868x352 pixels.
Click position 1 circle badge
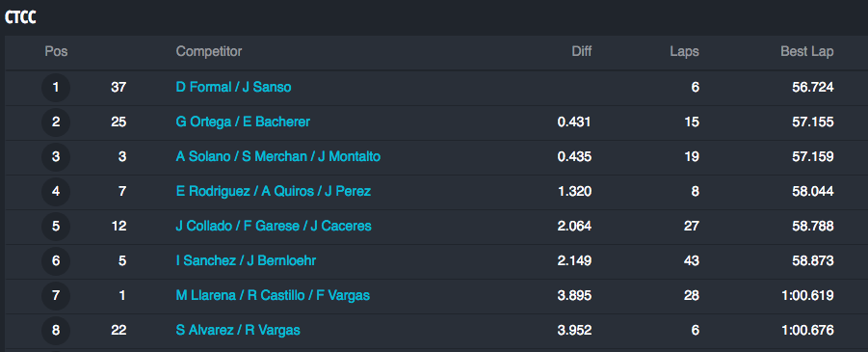tap(56, 88)
